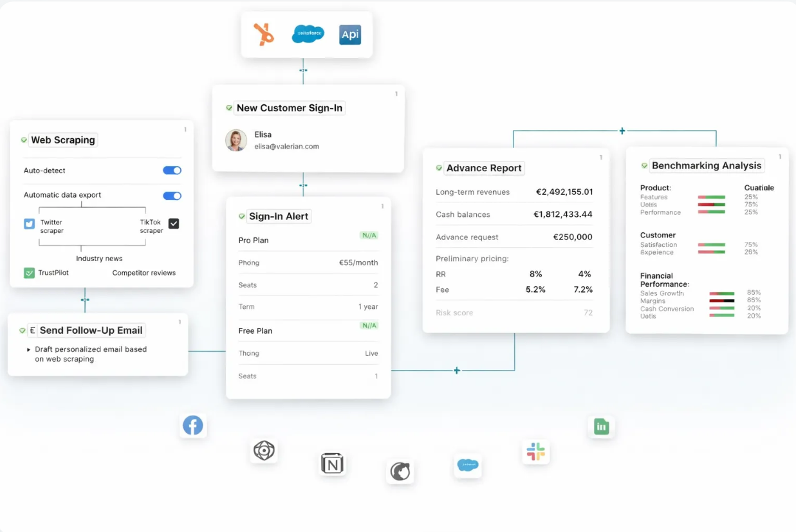Open the green Google Sheets icon
This screenshot has width=796, height=532.
[602, 427]
